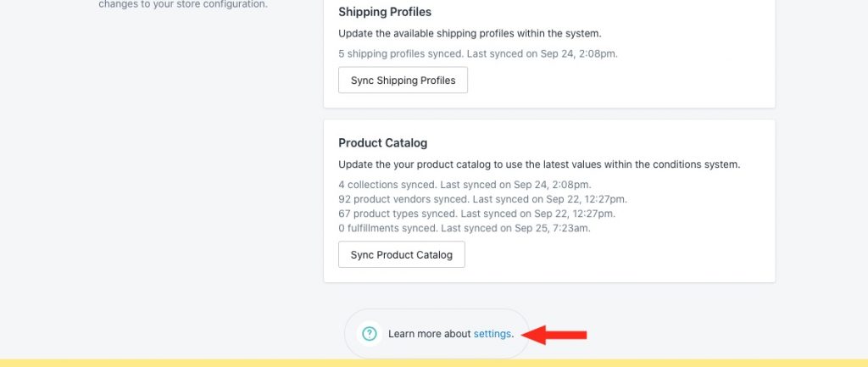Click the teal question mark help icon

[x=370, y=334]
